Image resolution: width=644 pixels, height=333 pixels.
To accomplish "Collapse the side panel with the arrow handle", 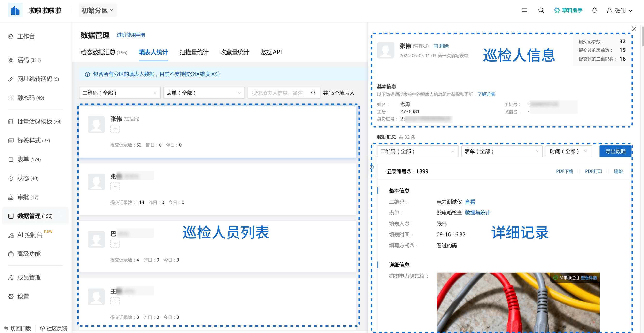I will (x=372, y=167).
